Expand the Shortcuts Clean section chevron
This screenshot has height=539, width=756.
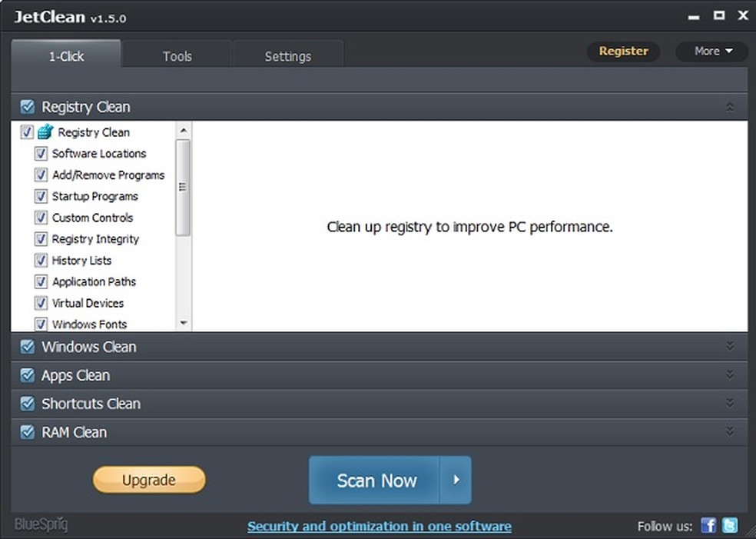(x=730, y=403)
